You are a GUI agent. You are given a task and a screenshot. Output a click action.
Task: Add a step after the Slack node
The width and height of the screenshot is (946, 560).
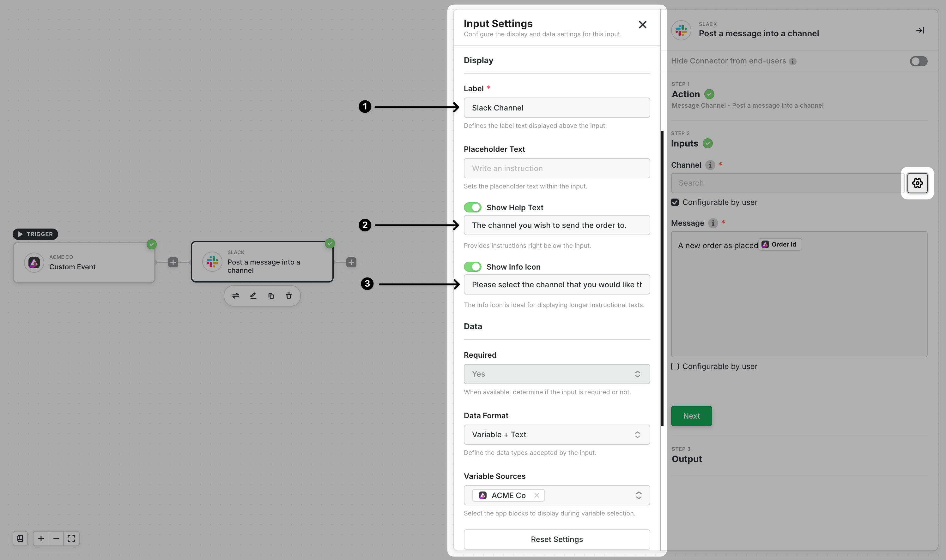pyautogui.click(x=351, y=262)
